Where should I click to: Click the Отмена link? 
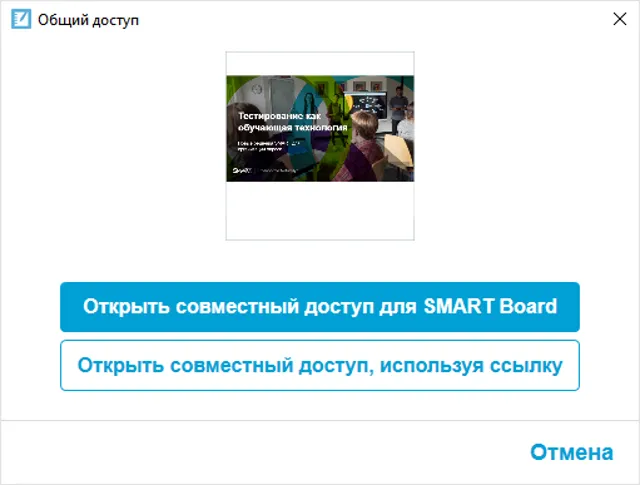click(x=571, y=452)
